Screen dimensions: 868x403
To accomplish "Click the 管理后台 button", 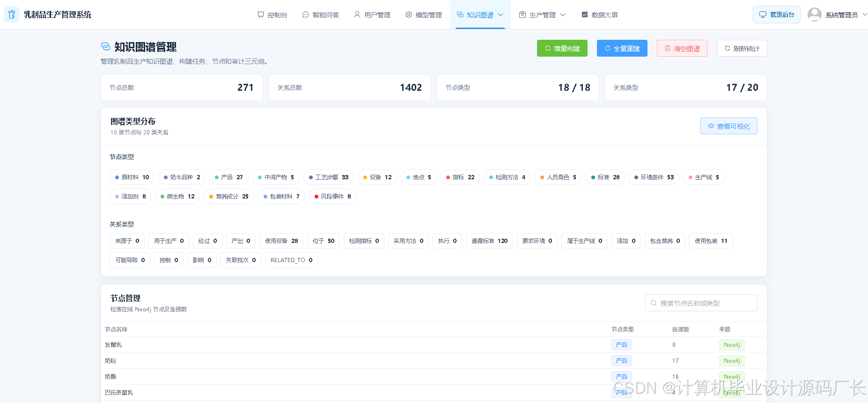I will click(777, 15).
